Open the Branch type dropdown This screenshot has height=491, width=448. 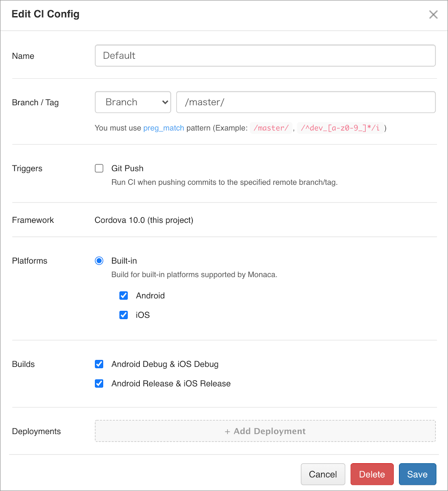coord(133,102)
